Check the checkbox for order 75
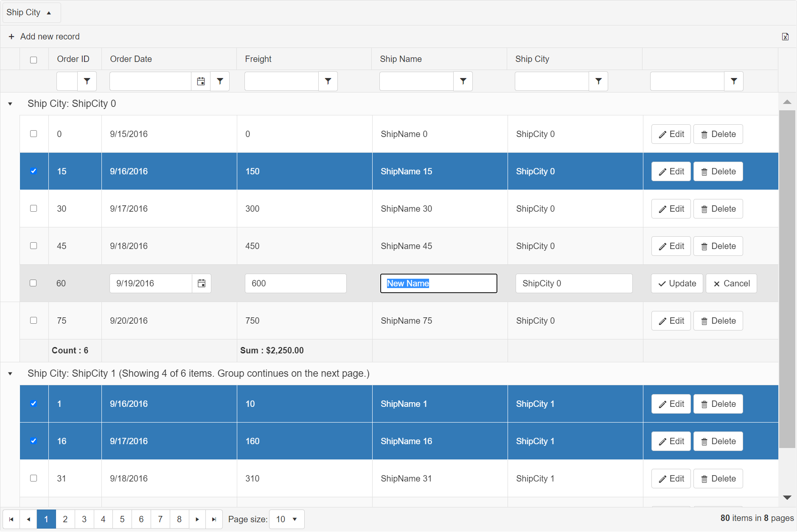Image resolution: width=797 pixels, height=532 pixels. (x=34, y=320)
